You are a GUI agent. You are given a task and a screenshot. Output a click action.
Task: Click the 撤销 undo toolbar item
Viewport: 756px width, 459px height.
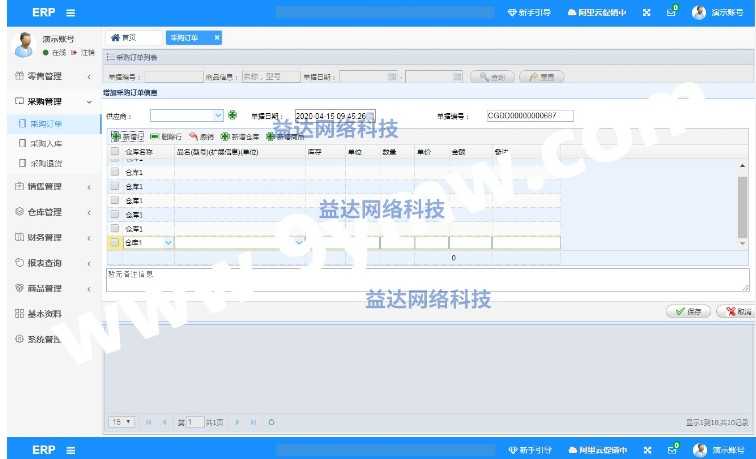(x=201, y=137)
